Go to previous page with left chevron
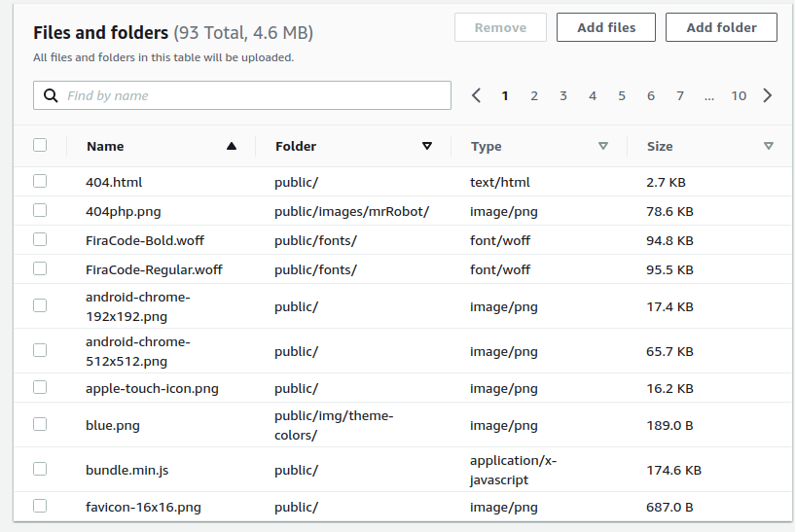Viewport: 795px width, 532px height. pyautogui.click(x=476, y=95)
